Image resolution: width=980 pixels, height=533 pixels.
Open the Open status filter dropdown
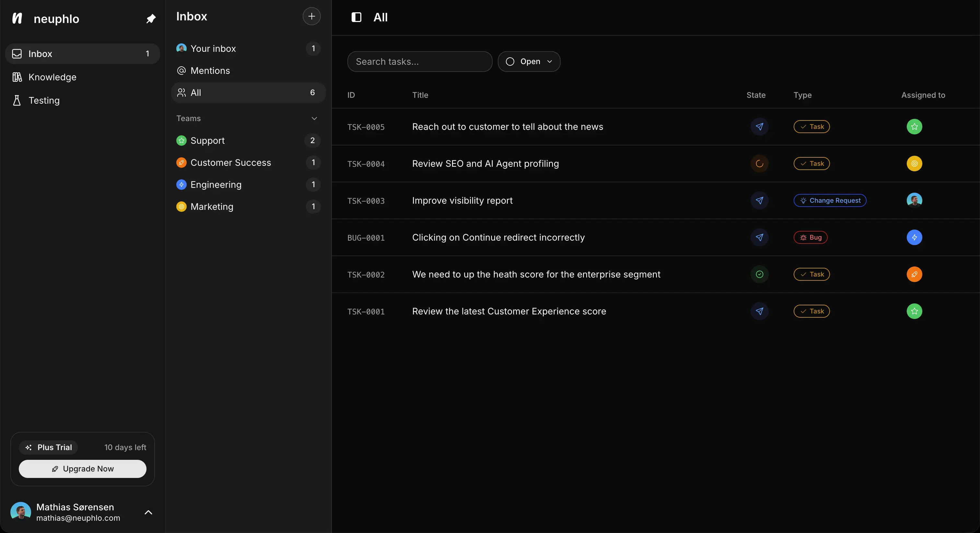coord(529,62)
